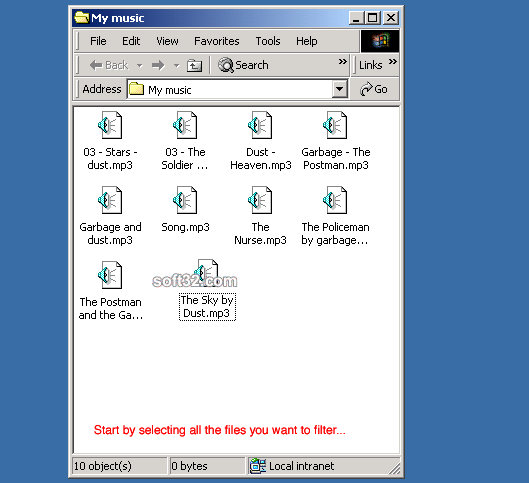Click the folder icon in the address field
The width and height of the screenshot is (529, 483).
136,89
